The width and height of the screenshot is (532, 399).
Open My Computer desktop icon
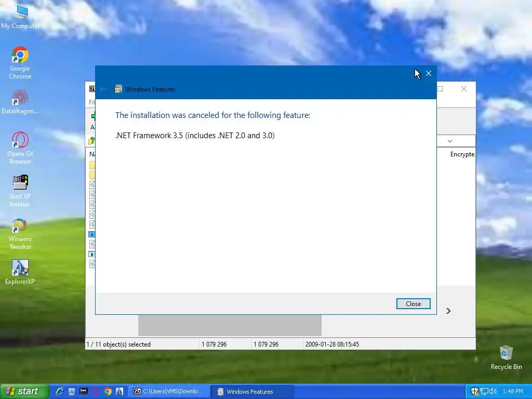pyautogui.click(x=20, y=17)
